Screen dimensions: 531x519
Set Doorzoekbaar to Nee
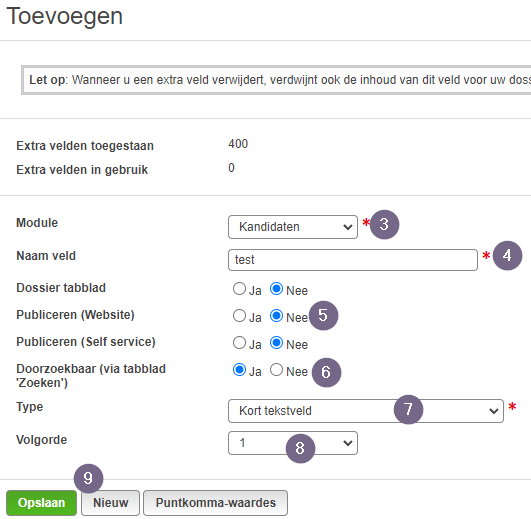[276, 370]
